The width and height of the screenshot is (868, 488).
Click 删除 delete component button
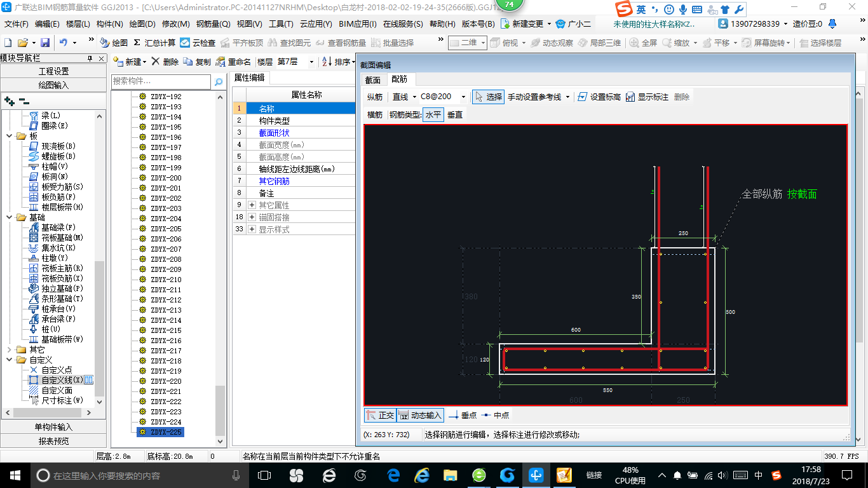(x=165, y=62)
